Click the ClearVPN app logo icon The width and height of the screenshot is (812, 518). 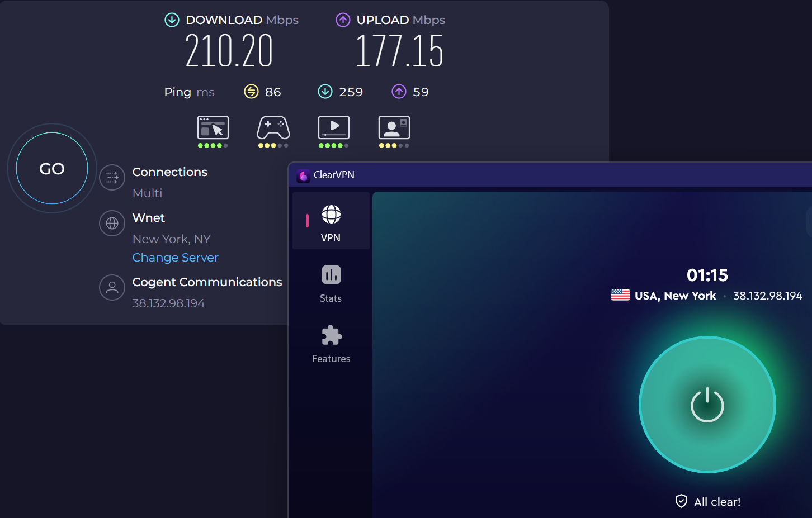click(303, 175)
